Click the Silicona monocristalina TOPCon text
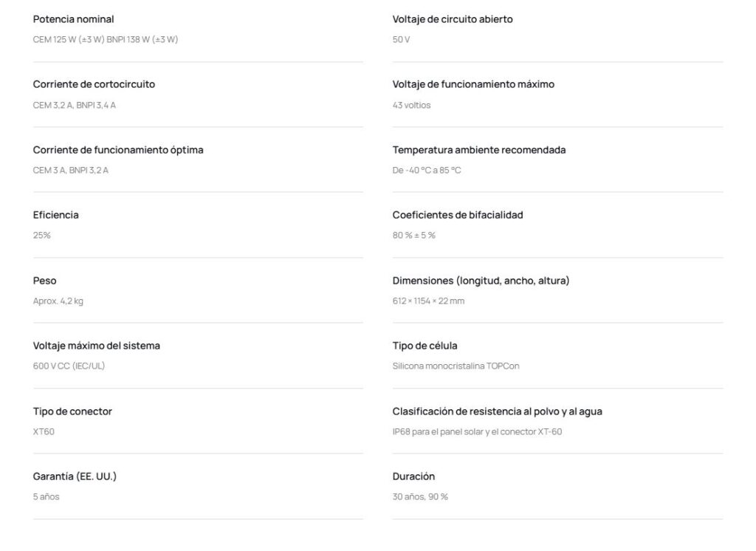This screenshot has height=551, width=756. point(456,366)
